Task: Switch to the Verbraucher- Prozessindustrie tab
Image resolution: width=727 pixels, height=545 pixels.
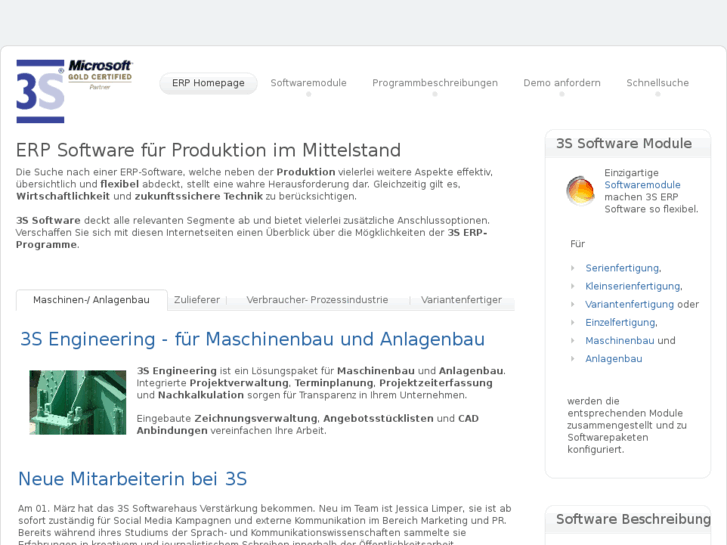Action: click(x=317, y=300)
